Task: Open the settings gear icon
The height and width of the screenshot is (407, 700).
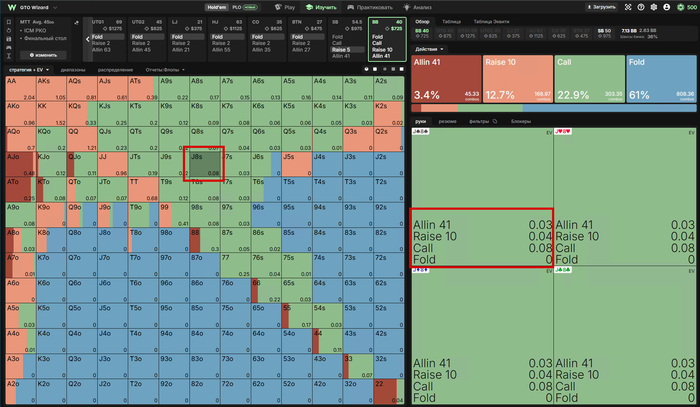Action: [x=654, y=7]
